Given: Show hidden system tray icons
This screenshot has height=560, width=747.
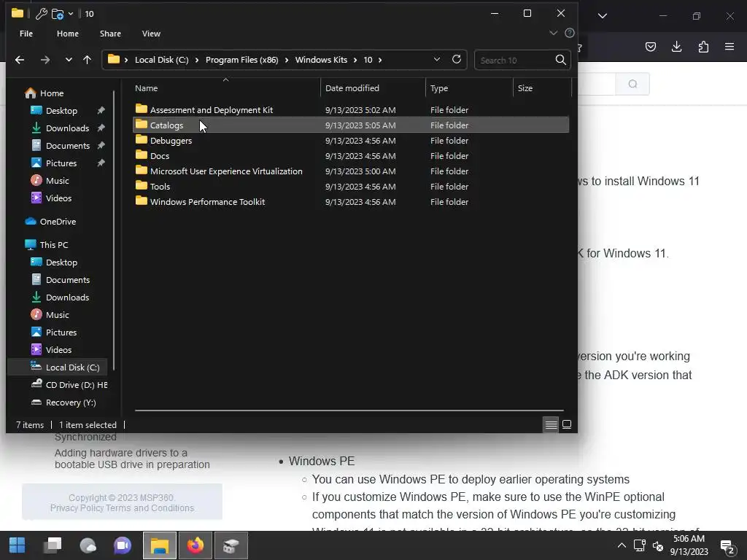Looking at the screenshot, I should [x=622, y=545].
